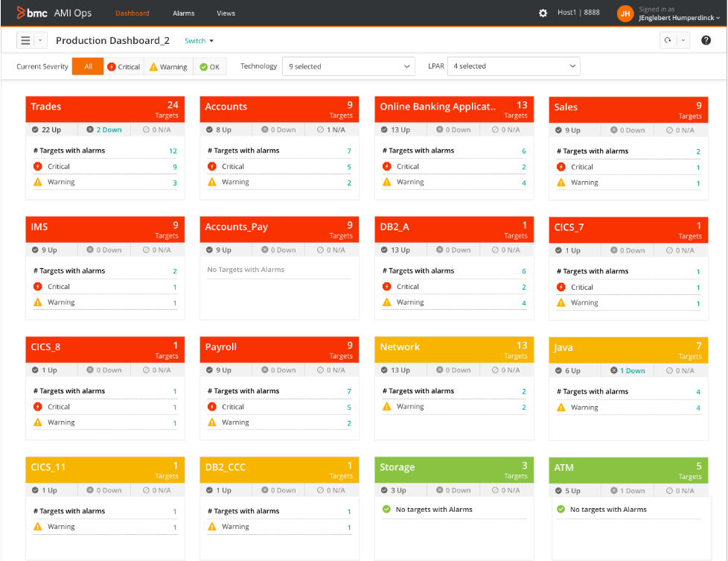Click the Accounts_Pay card header

tap(279, 229)
